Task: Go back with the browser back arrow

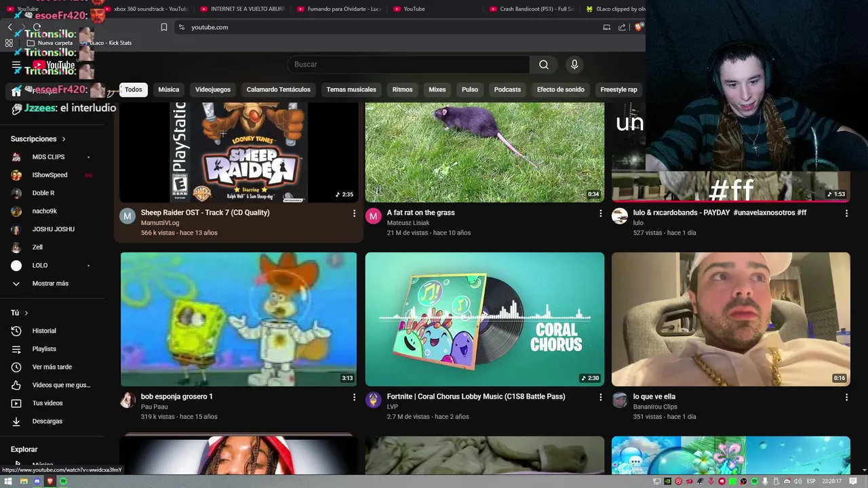Action: [x=9, y=27]
